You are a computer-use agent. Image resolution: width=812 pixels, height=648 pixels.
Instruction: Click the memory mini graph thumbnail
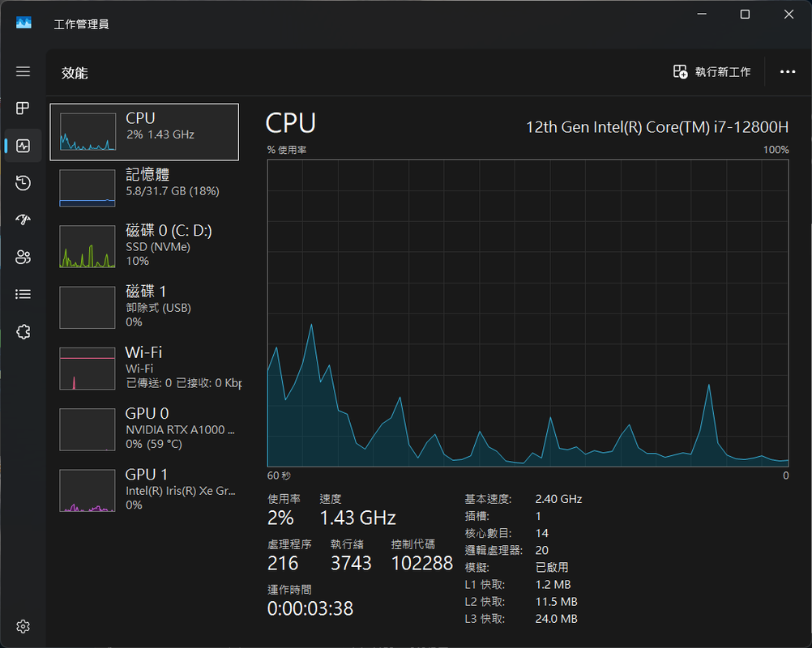tap(88, 188)
